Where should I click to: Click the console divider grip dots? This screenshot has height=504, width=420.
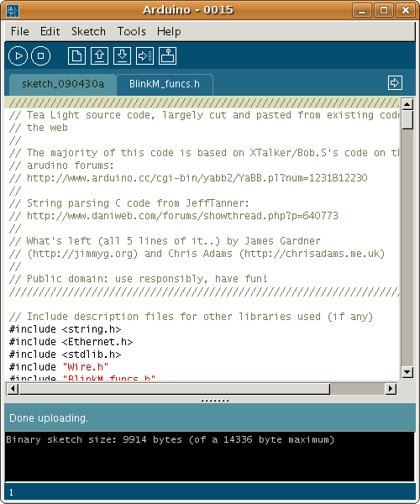(x=214, y=401)
